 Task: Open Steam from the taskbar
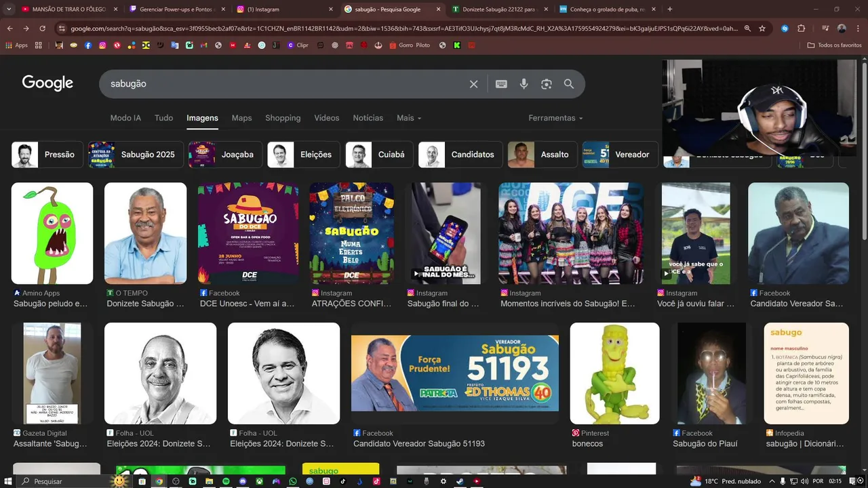coord(460,481)
